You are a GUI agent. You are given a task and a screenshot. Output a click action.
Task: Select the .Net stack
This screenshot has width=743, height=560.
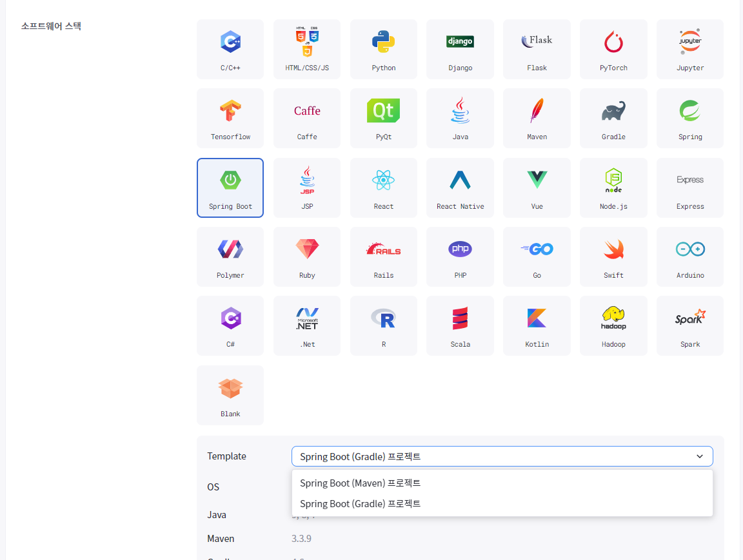tap(307, 326)
